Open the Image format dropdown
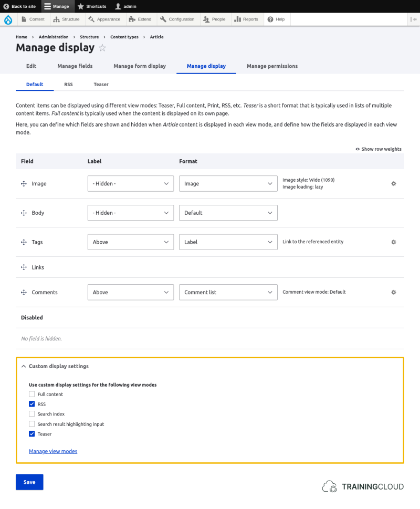This screenshot has height=509, width=420. tap(228, 184)
